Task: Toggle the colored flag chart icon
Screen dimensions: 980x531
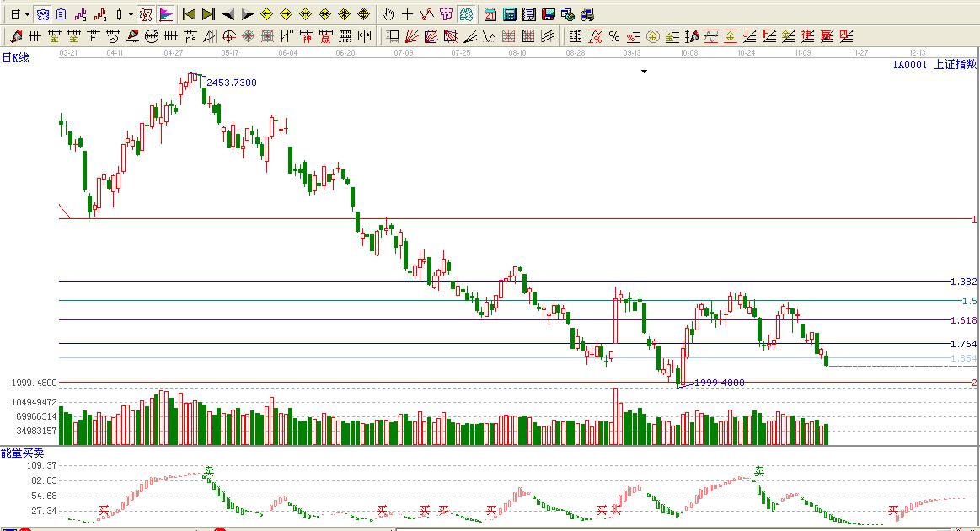Action: tap(165, 14)
